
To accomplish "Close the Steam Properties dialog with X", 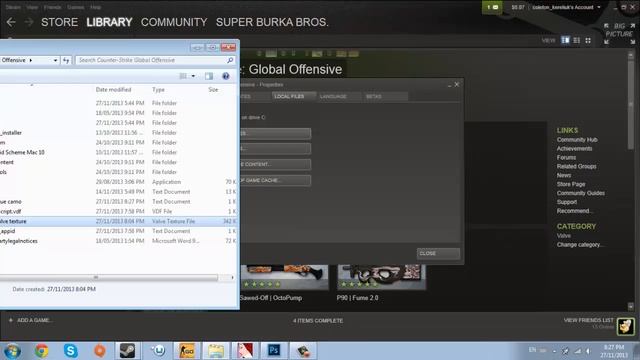I will point(457,84).
